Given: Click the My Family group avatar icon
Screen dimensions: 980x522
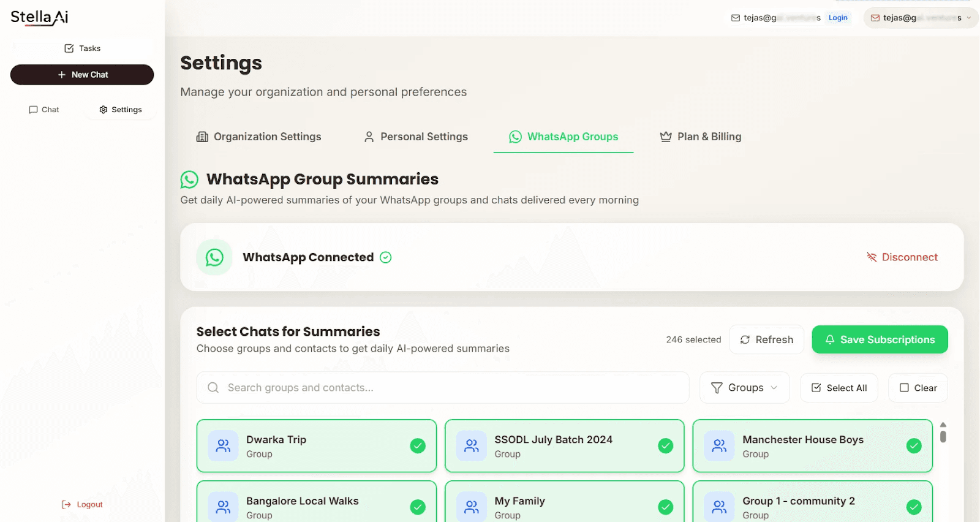Looking at the screenshot, I should point(471,507).
